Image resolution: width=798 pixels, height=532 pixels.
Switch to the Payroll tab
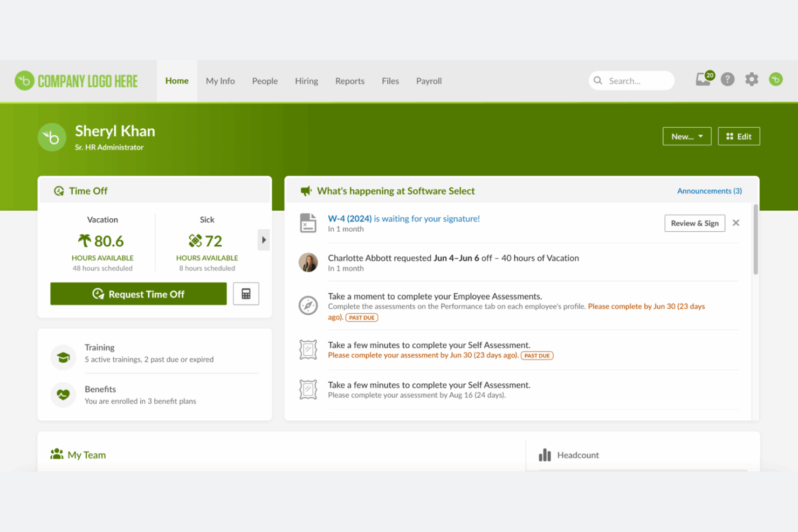[429, 81]
